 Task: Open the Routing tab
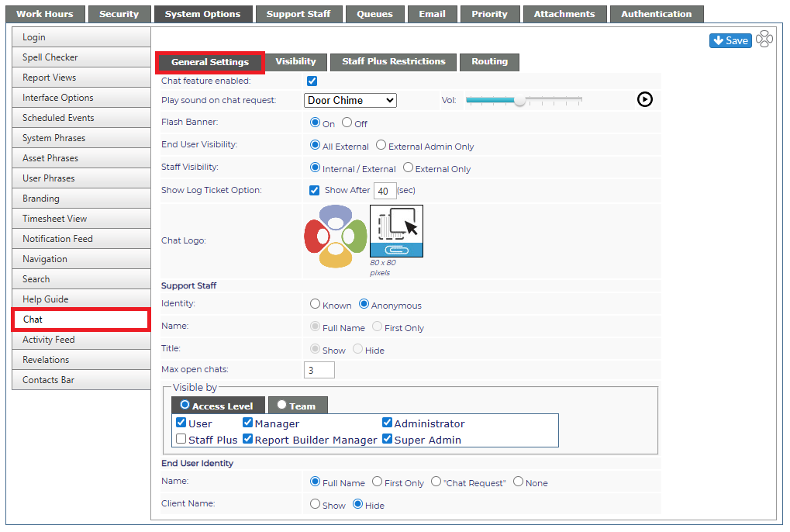tap(489, 61)
